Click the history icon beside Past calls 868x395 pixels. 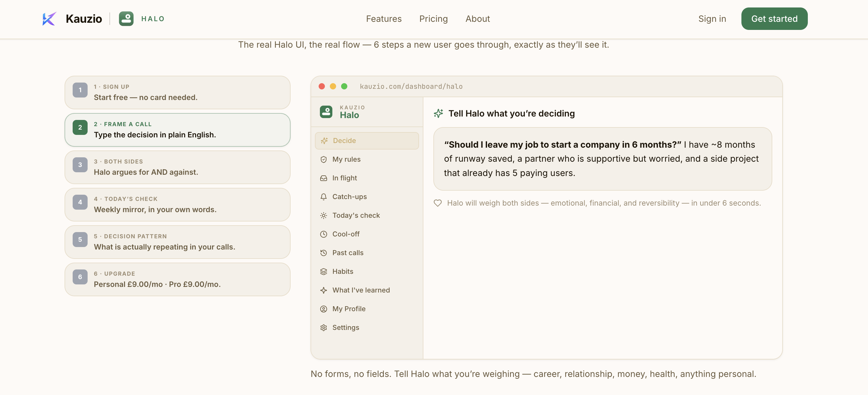tap(324, 253)
